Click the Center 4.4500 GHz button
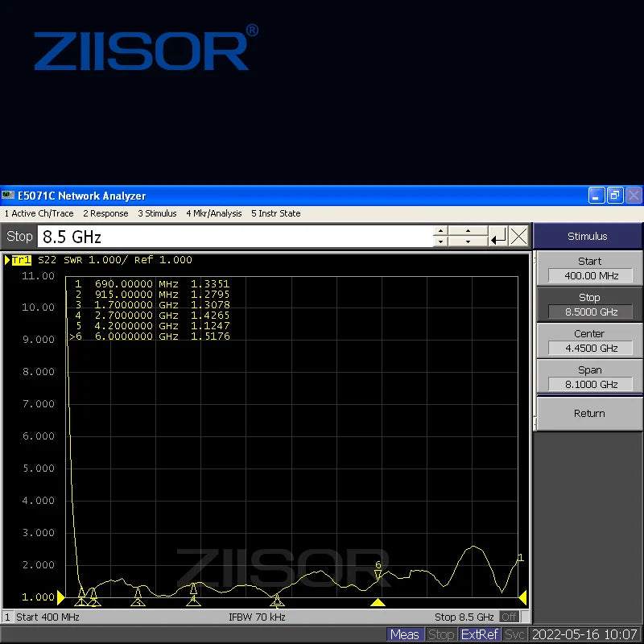644x644 pixels. 588,341
